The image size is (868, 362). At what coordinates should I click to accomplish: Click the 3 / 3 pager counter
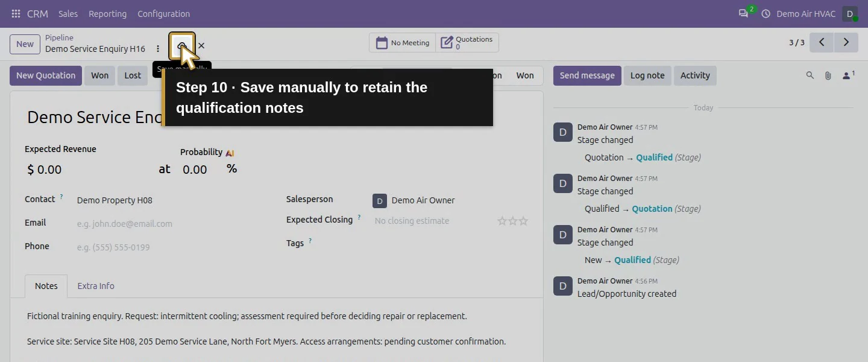pos(797,43)
